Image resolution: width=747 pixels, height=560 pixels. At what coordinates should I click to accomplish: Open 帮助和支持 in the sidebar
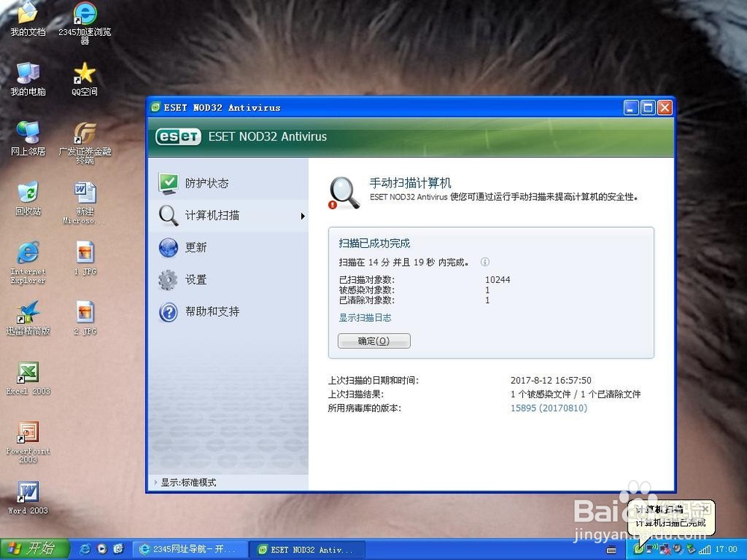click(x=211, y=311)
